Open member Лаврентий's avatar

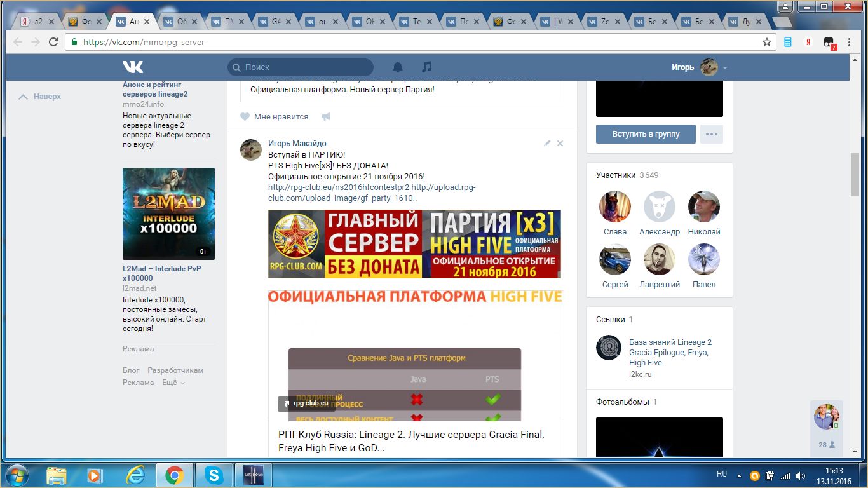tap(660, 259)
